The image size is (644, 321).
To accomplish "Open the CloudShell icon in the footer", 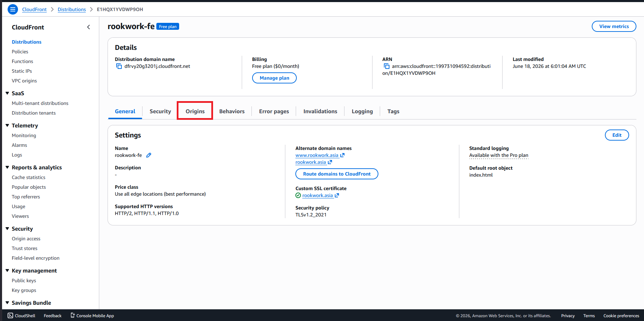I will tap(10, 315).
